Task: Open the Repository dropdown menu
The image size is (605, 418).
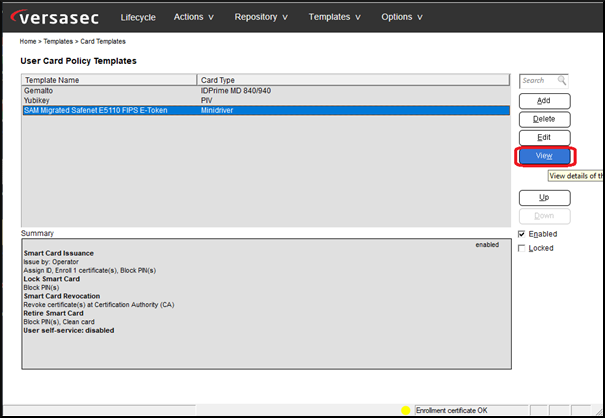Action: click(x=261, y=17)
